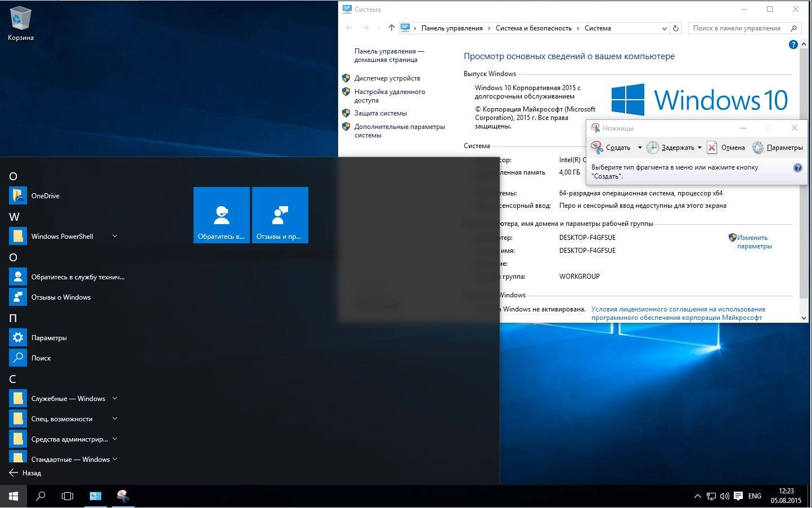Viewport: 812px width, 508px height.
Task: Launch the Contact Support app in the list
Action: pyautogui.click(x=68, y=277)
